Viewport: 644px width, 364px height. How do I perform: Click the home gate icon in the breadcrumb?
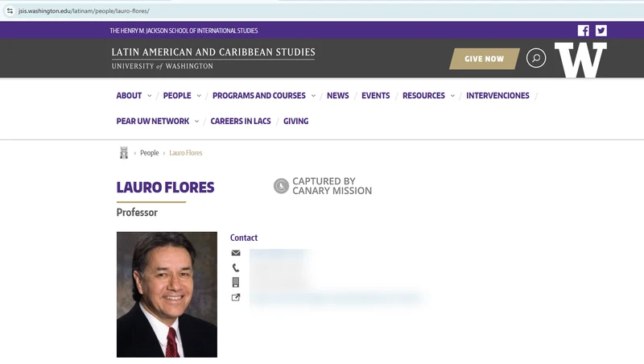click(x=124, y=152)
